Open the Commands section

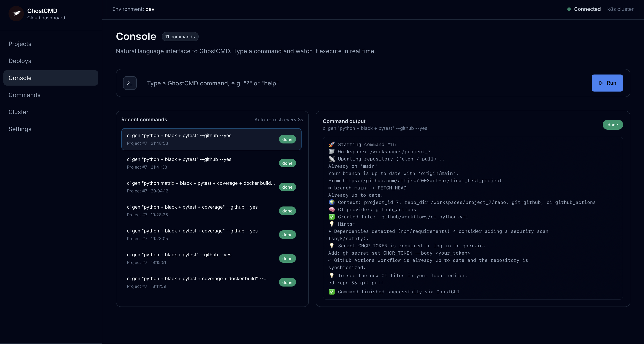(24, 95)
